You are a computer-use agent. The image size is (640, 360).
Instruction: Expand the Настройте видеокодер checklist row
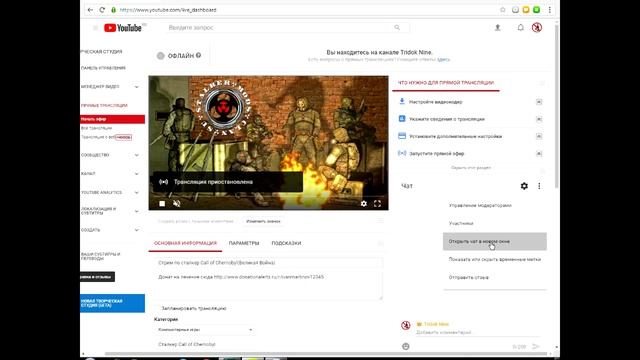coord(539,102)
